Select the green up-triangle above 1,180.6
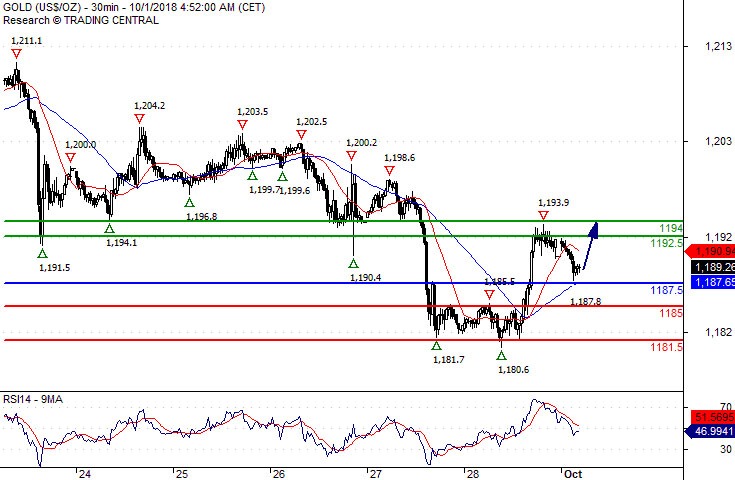Viewport: 735px width, 480px height. tap(502, 356)
